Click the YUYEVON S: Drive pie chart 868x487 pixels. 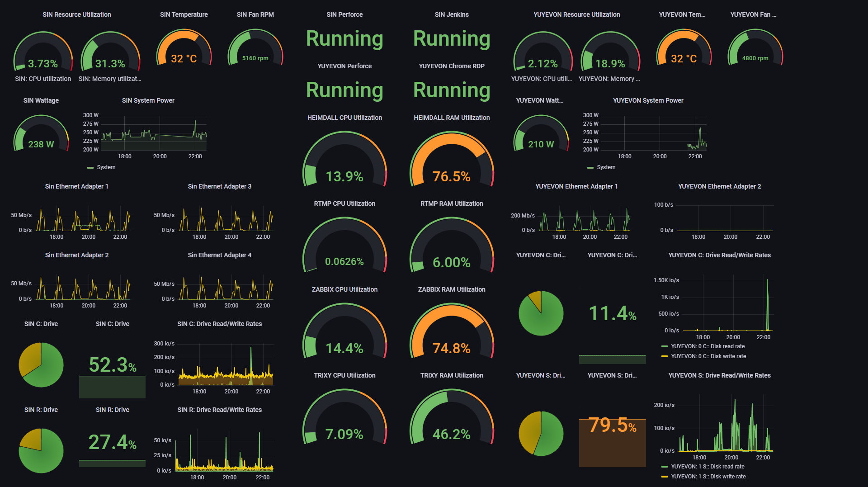(541, 434)
